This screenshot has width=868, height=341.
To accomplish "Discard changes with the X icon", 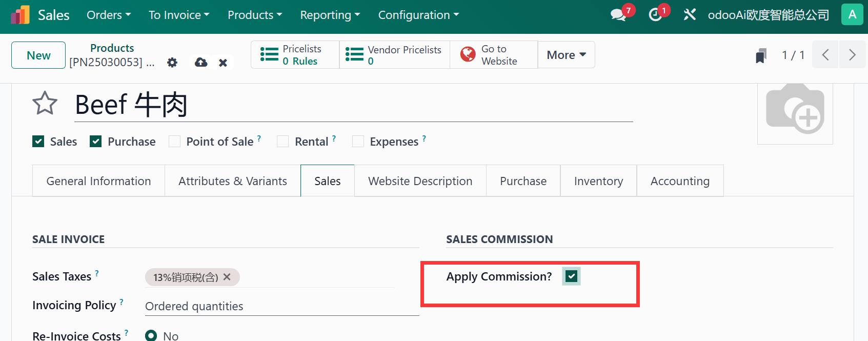I will tap(223, 63).
